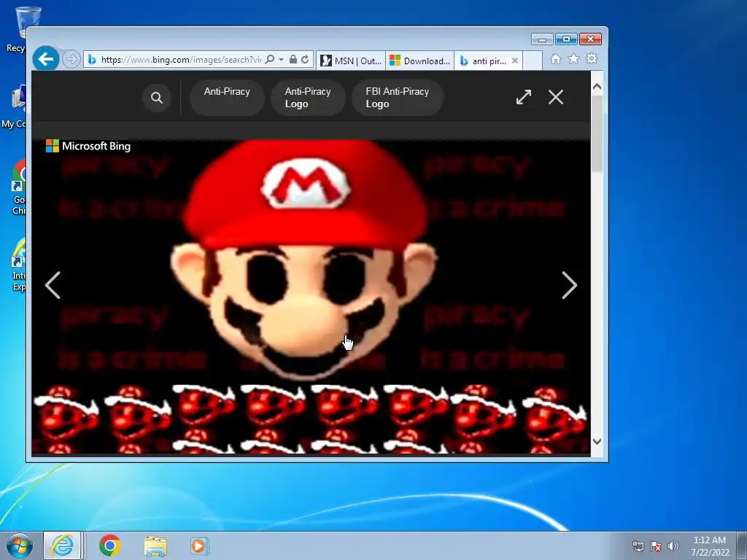Click the browser forward arrow button

tap(71, 60)
